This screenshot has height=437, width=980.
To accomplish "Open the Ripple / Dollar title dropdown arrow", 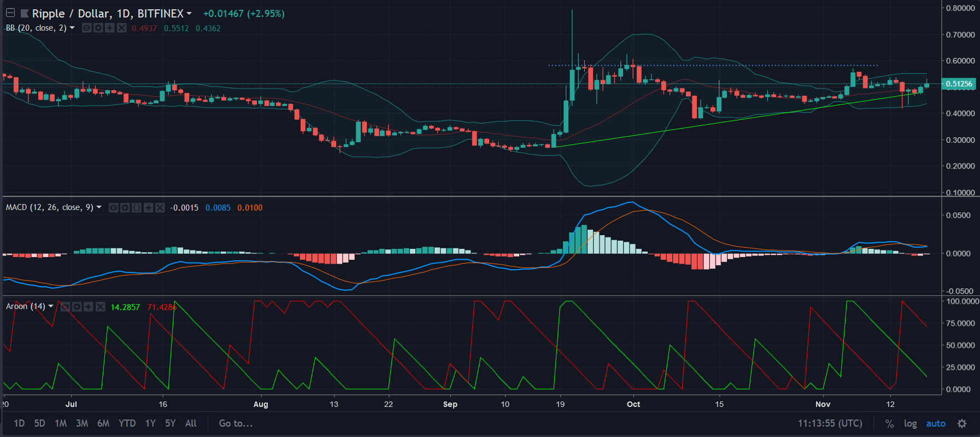I will click(x=189, y=13).
